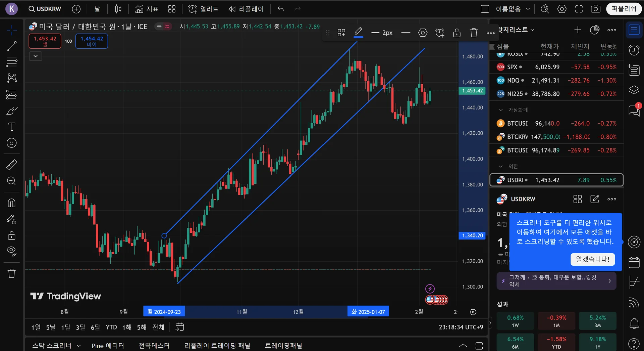This screenshot has height=351, width=644.
Task: Dismiss the tooltip with 알겠습니다! button
Action: (x=593, y=259)
